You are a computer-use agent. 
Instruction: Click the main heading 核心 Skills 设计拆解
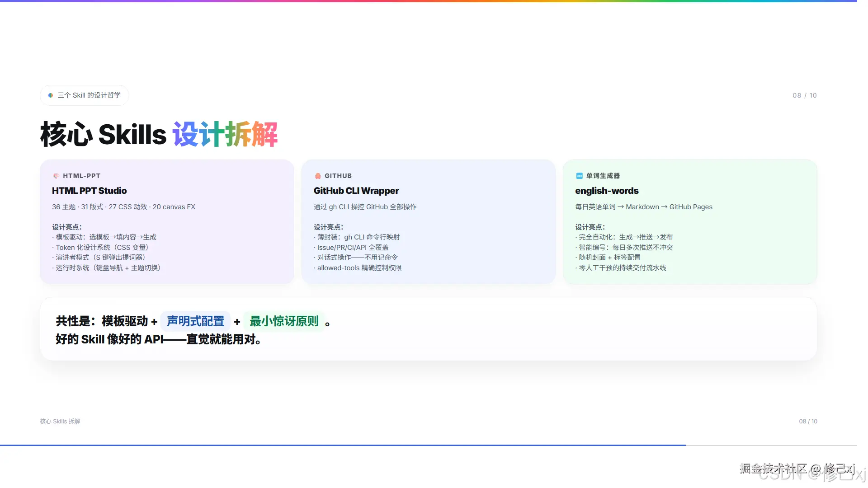point(159,134)
